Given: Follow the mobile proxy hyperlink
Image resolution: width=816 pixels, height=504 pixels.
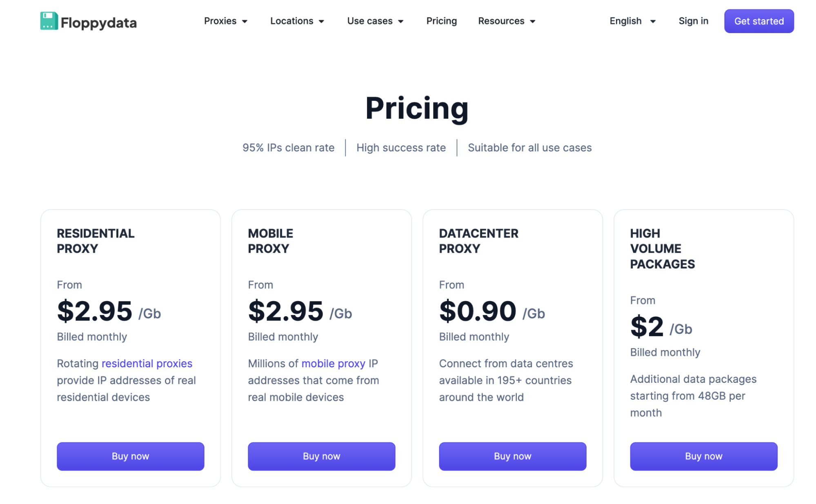Looking at the screenshot, I should 333,363.
